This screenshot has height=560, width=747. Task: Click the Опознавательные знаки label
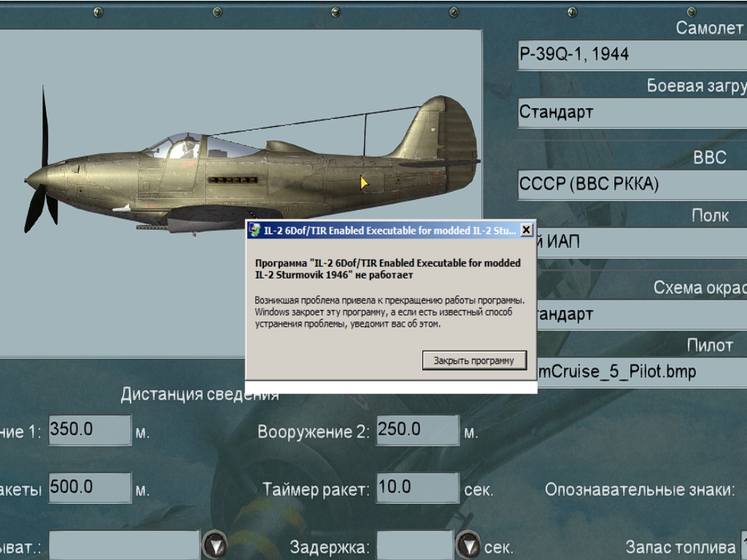640,489
